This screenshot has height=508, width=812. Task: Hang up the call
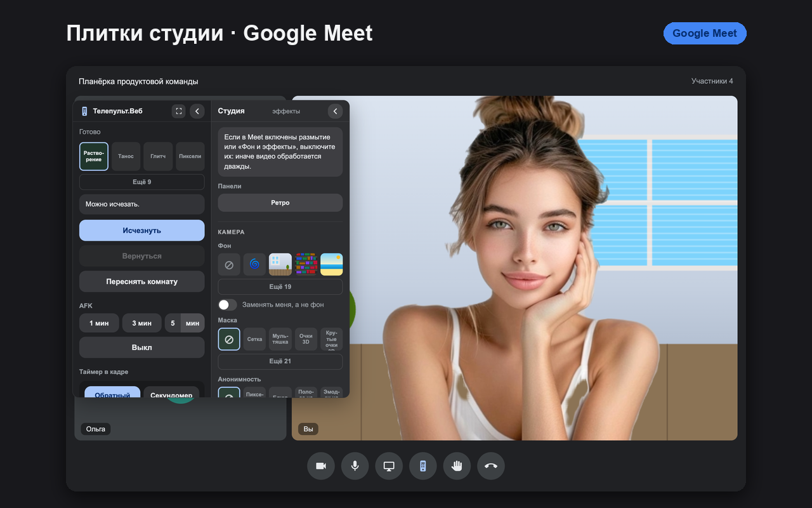click(491, 466)
